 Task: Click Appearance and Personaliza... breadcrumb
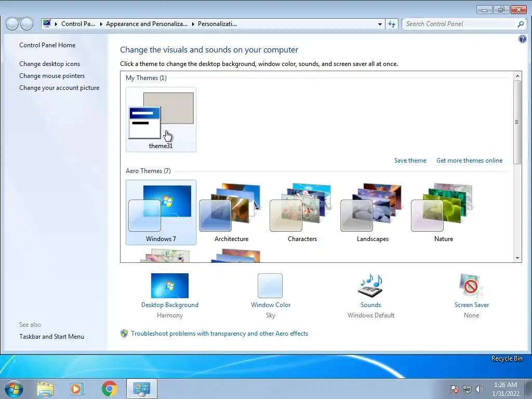pyautogui.click(x=147, y=24)
